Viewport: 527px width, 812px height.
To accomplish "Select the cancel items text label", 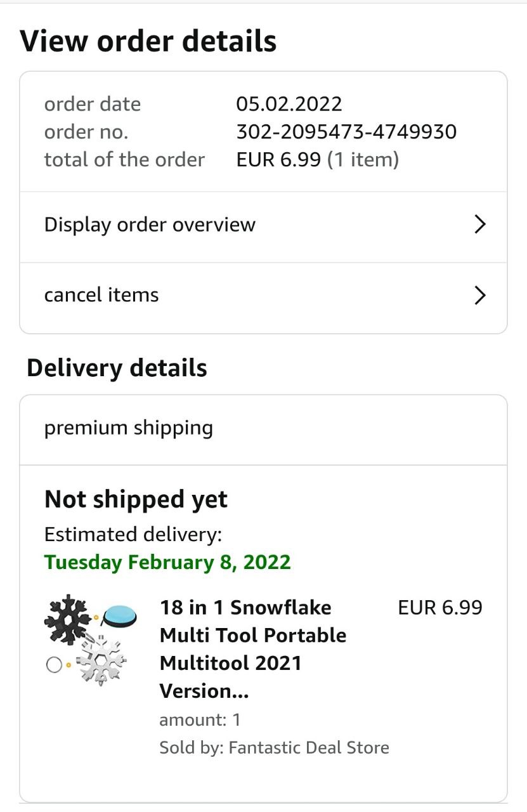I will [x=101, y=295].
